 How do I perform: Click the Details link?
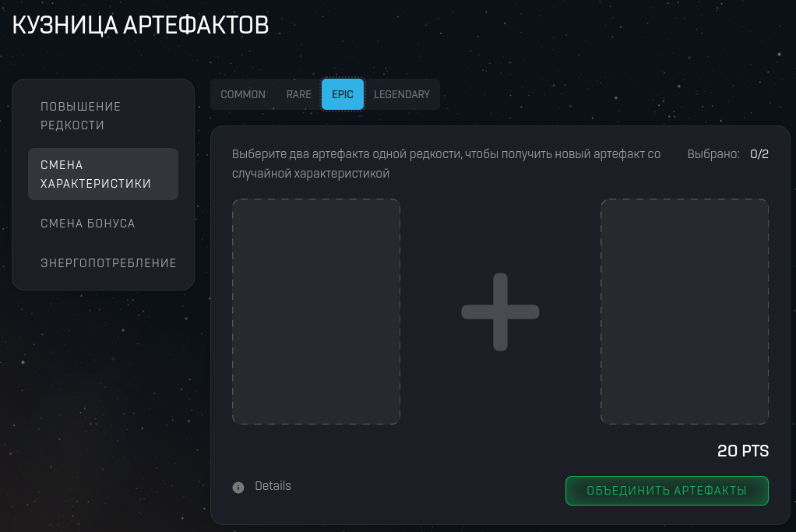click(x=273, y=486)
